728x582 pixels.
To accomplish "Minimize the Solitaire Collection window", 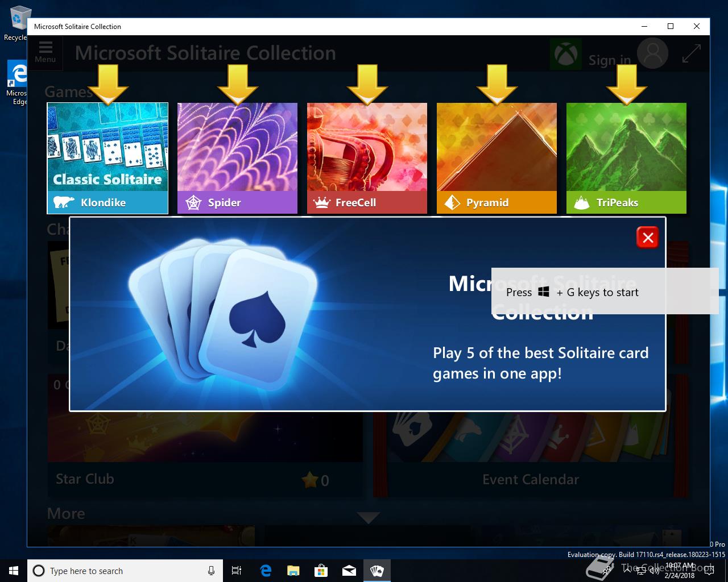I will click(644, 26).
